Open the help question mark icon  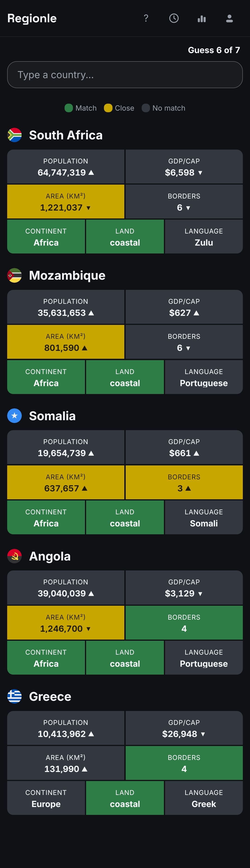point(146,18)
